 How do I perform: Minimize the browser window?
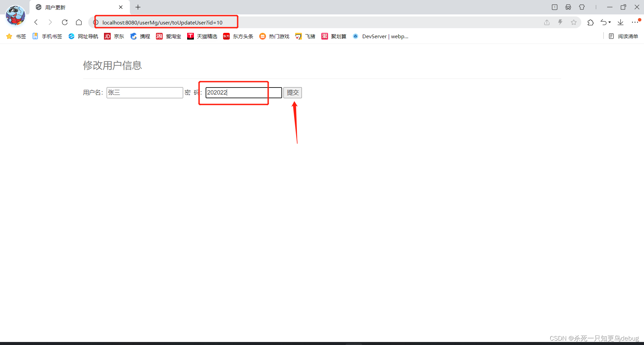pos(610,7)
